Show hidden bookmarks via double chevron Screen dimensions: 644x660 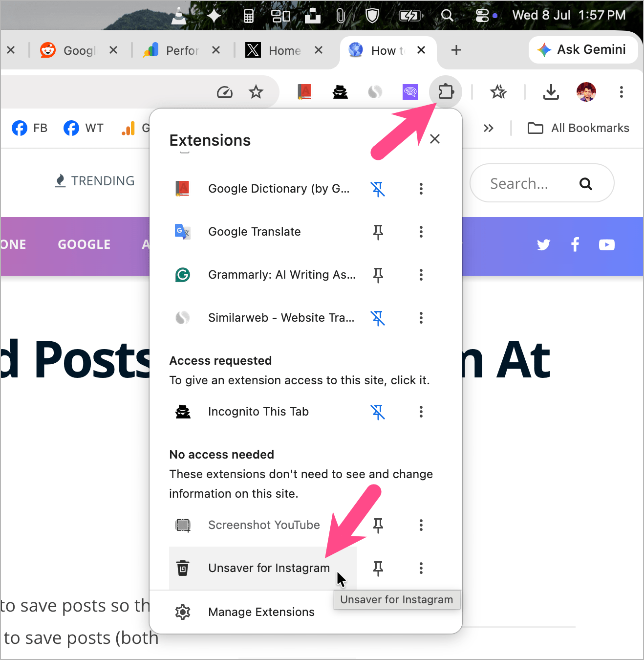(488, 128)
